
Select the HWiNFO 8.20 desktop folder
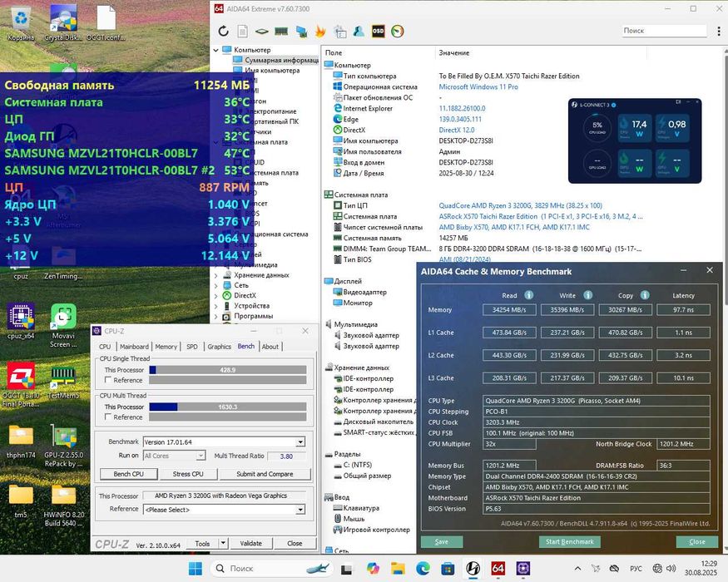tap(63, 506)
